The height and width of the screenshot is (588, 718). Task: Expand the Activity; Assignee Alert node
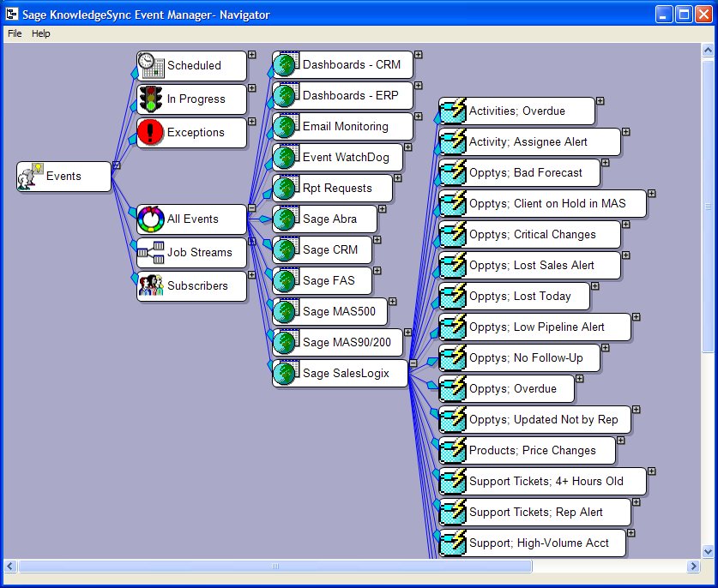point(626,132)
